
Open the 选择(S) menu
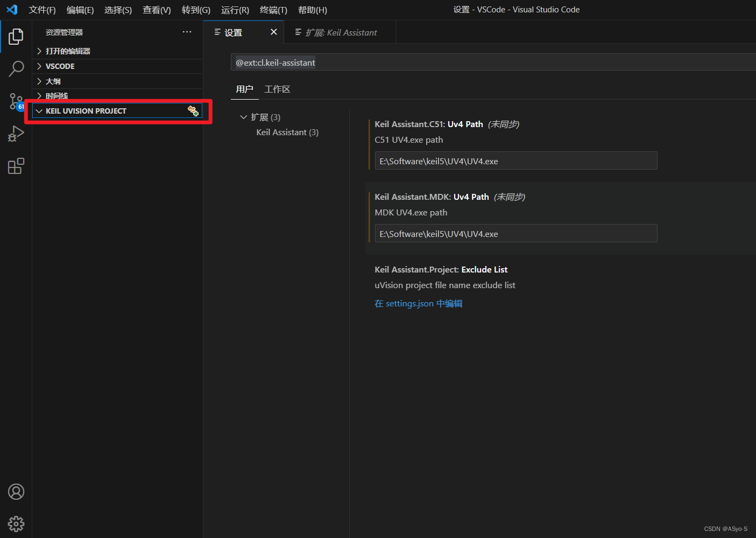(118, 10)
